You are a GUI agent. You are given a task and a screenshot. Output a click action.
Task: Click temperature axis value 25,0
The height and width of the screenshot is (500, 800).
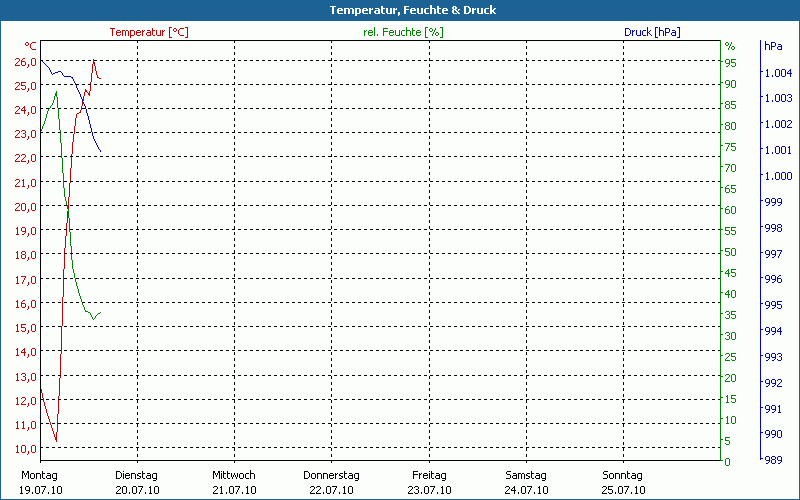(26, 86)
